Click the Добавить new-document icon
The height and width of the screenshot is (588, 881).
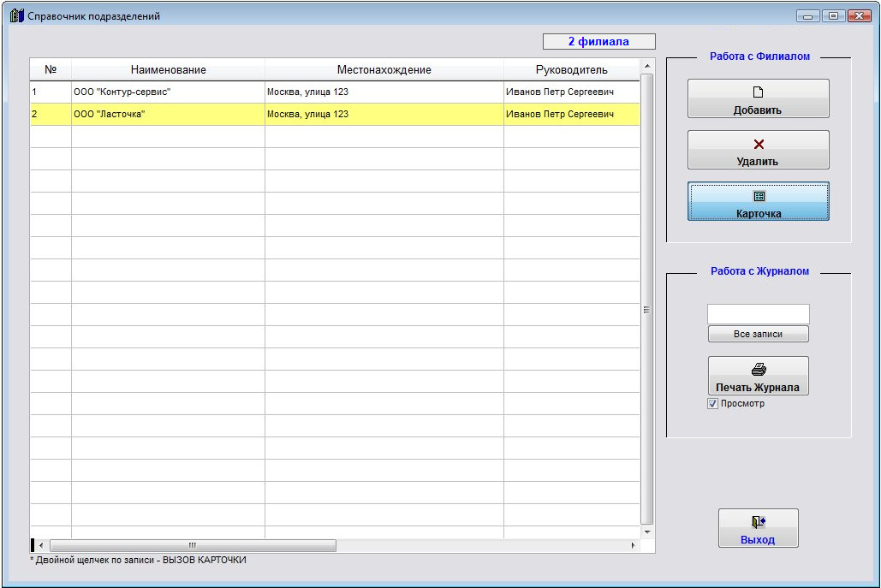(x=758, y=92)
